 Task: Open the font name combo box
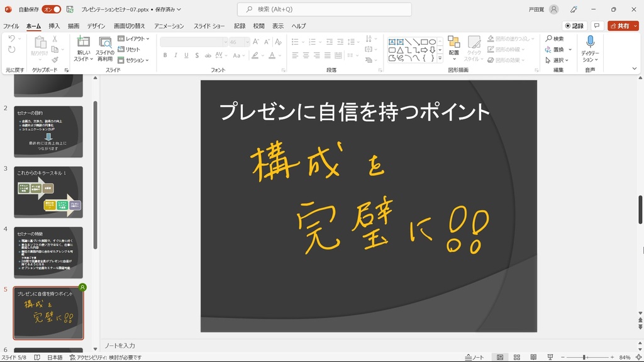(194, 42)
